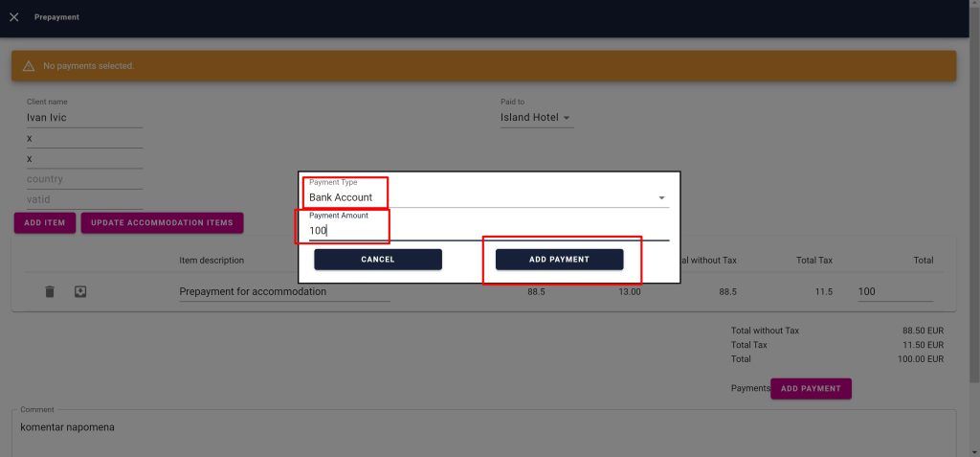Edit the Client name Ivan Ivic field
The width and height of the screenshot is (980, 457).
pos(84,118)
